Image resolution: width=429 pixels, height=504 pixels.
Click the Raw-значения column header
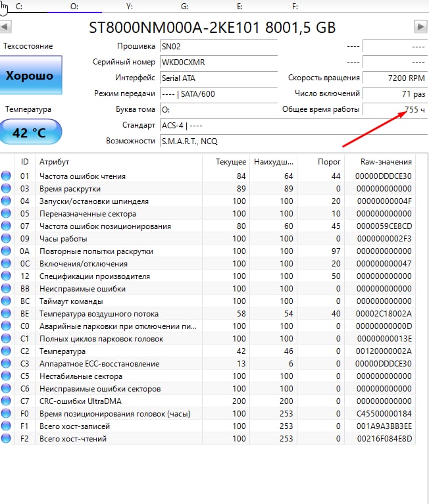click(380, 162)
